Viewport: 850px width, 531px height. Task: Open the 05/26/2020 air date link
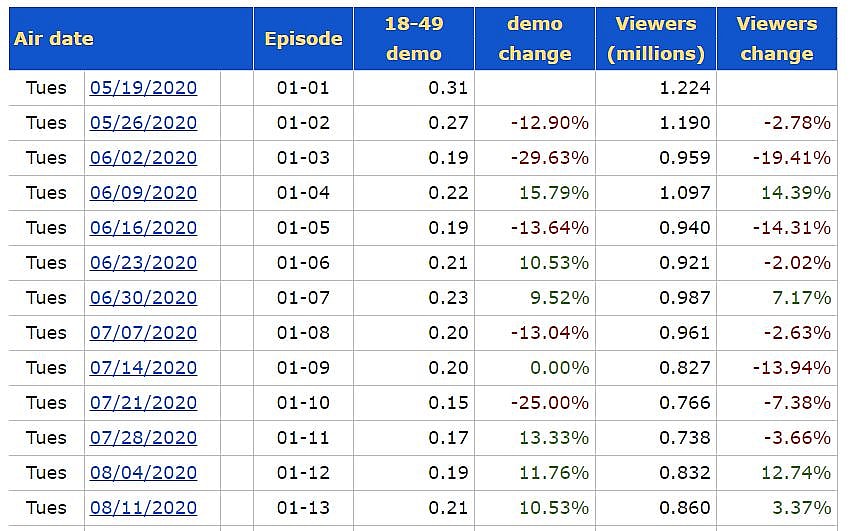[143, 123]
